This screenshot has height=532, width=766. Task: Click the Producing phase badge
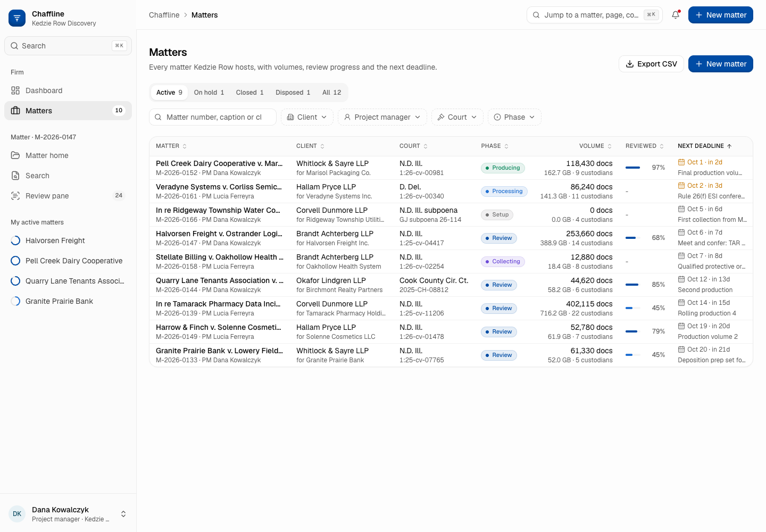click(503, 168)
